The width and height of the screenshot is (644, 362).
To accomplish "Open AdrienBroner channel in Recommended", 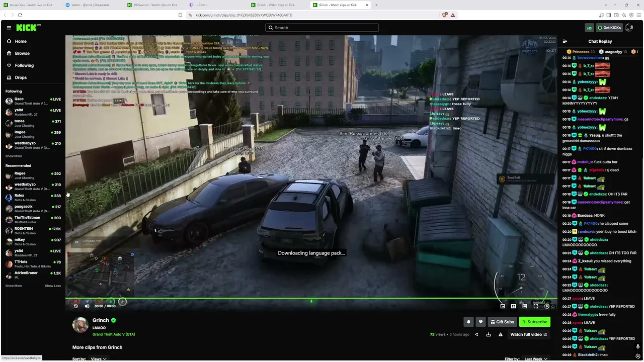I will (x=33, y=275).
